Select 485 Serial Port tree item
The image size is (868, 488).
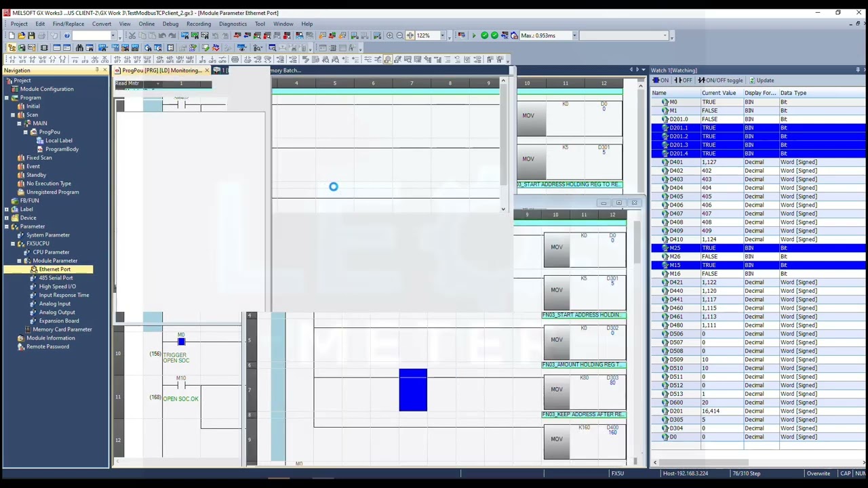click(x=56, y=278)
